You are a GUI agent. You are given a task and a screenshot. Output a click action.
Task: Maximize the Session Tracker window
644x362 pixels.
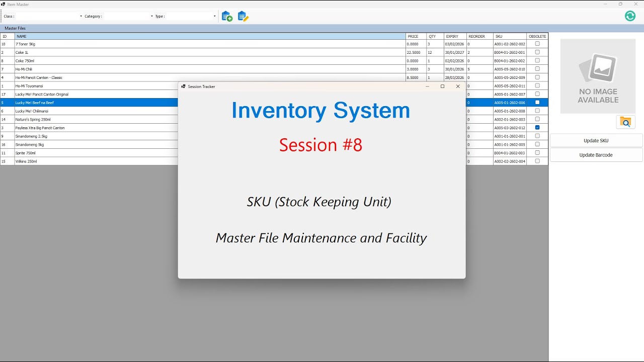pos(442,86)
